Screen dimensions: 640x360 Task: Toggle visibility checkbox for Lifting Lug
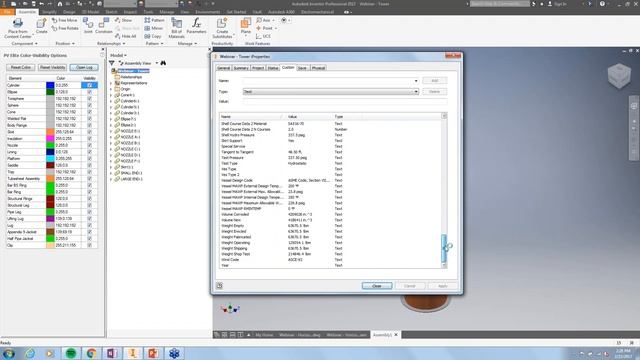point(89,218)
